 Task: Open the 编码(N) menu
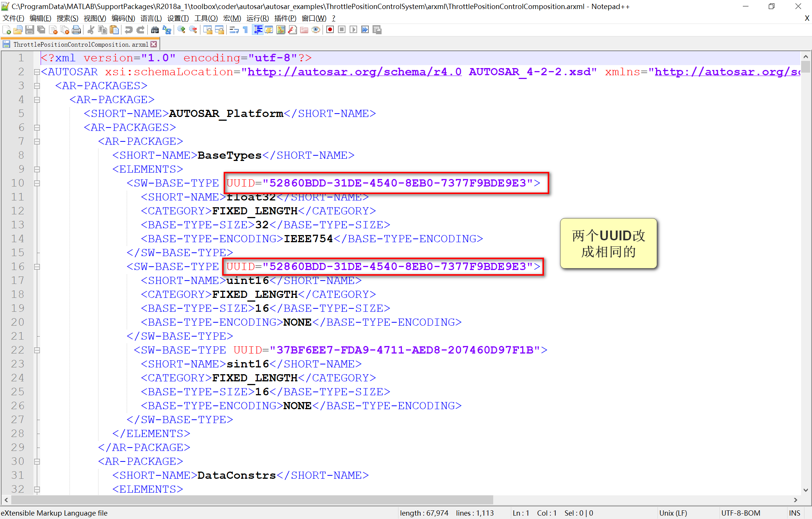click(x=123, y=18)
